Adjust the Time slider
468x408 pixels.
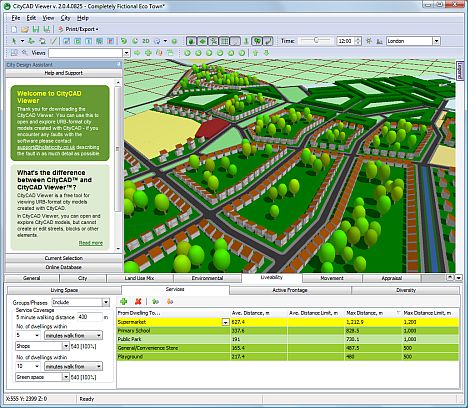coord(316,41)
